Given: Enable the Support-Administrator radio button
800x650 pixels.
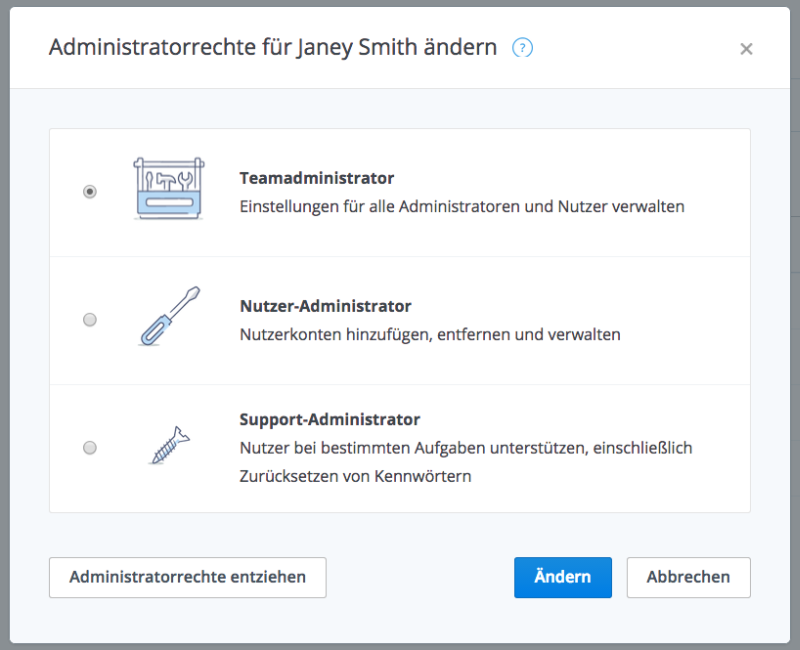Looking at the screenshot, I should 90,448.
